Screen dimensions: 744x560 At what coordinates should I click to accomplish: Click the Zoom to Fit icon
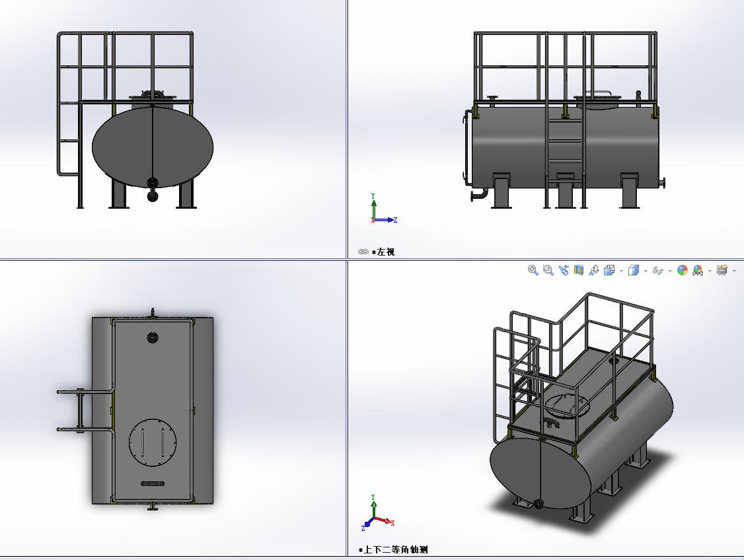pos(533,270)
